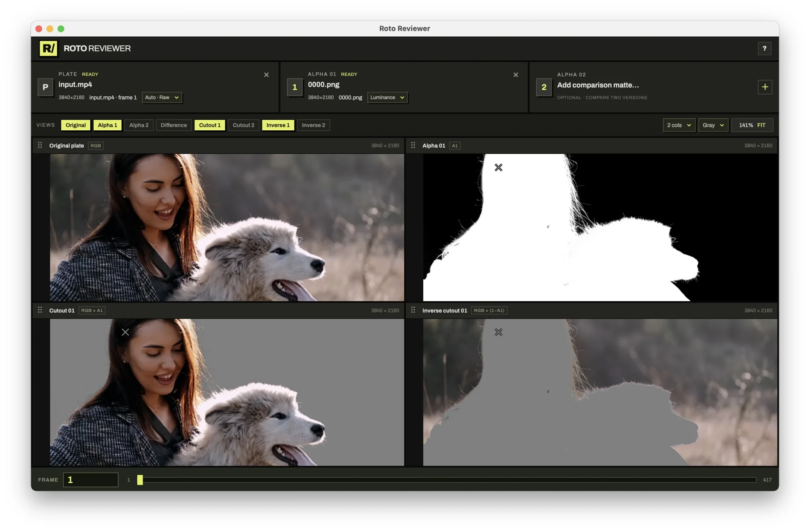
Task: Click the 0000.png file name heading
Action: coord(324,85)
